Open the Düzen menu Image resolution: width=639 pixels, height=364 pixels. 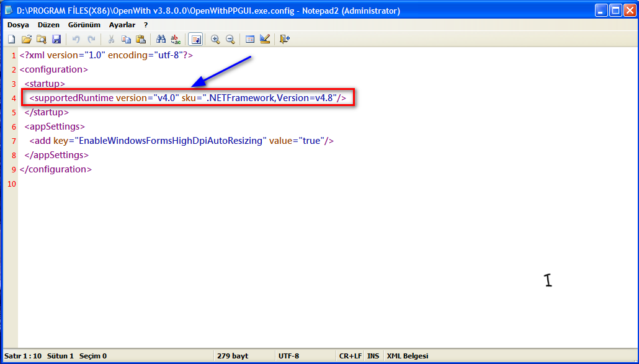[48, 25]
